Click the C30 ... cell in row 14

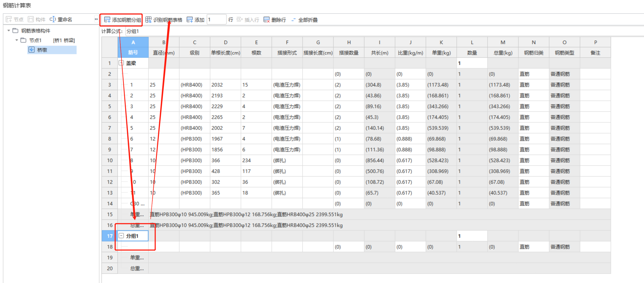click(x=133, y=204)
